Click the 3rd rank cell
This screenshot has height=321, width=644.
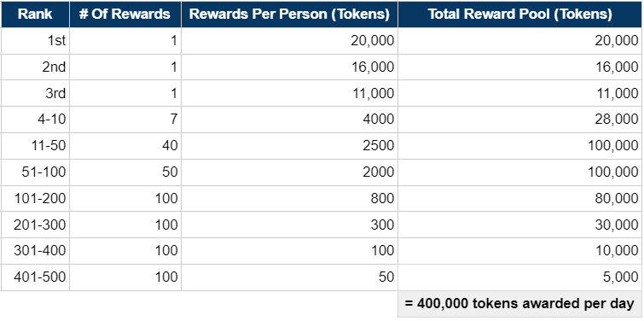(x=35, y=93)
